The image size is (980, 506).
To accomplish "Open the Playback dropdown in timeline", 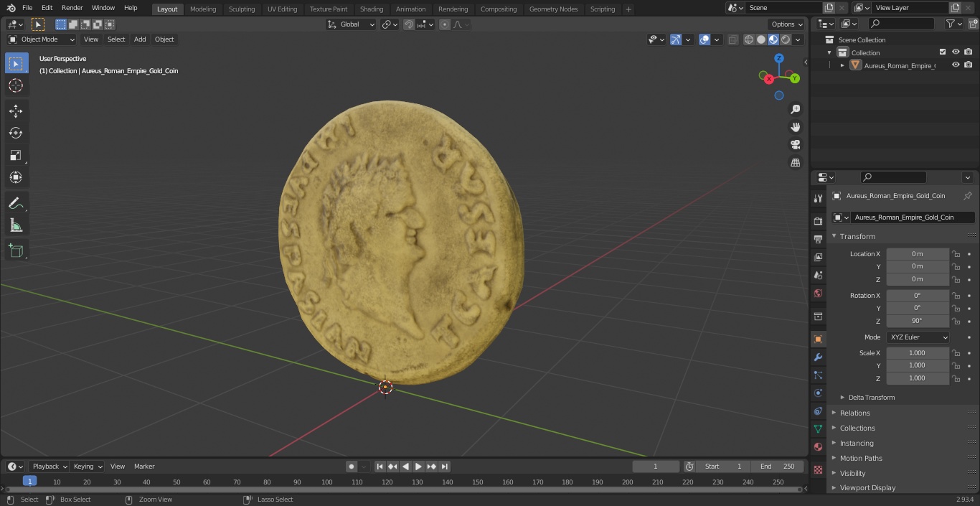I will 50,467.
